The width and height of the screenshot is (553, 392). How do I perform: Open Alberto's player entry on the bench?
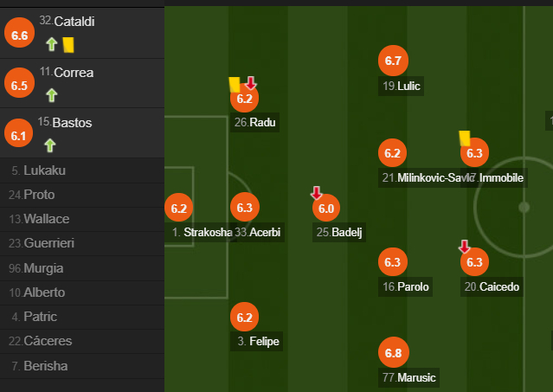pyautogui.click(x=43, y=292)
